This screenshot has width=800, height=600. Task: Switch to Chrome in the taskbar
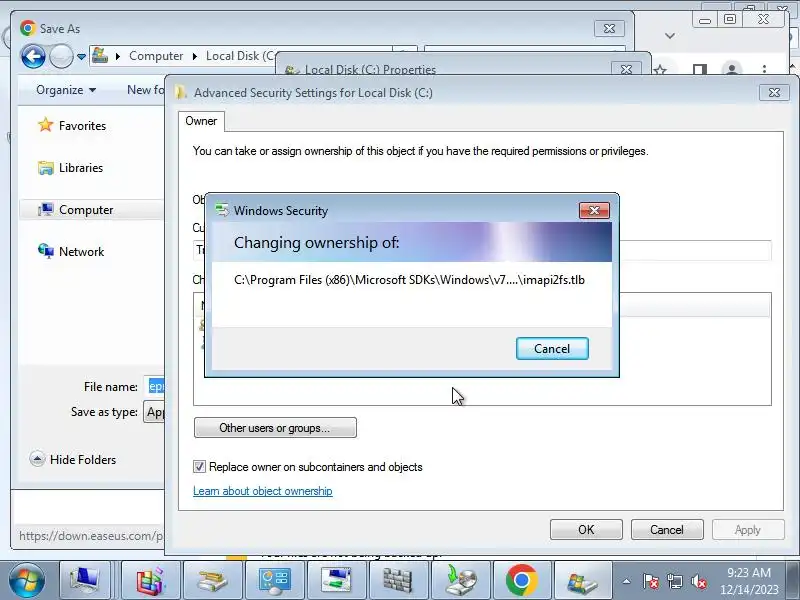click(521, 580)
